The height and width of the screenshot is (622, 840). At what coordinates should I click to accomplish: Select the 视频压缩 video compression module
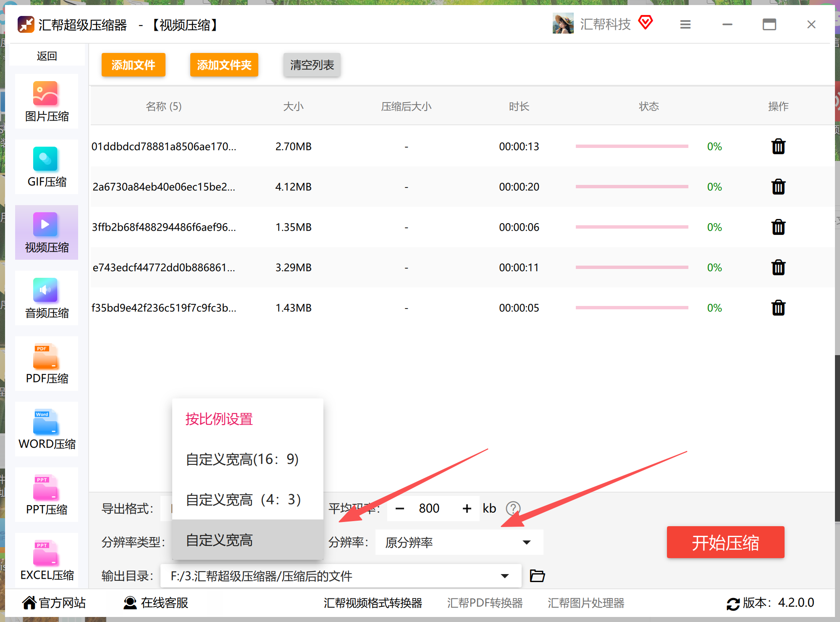point(47,232)
